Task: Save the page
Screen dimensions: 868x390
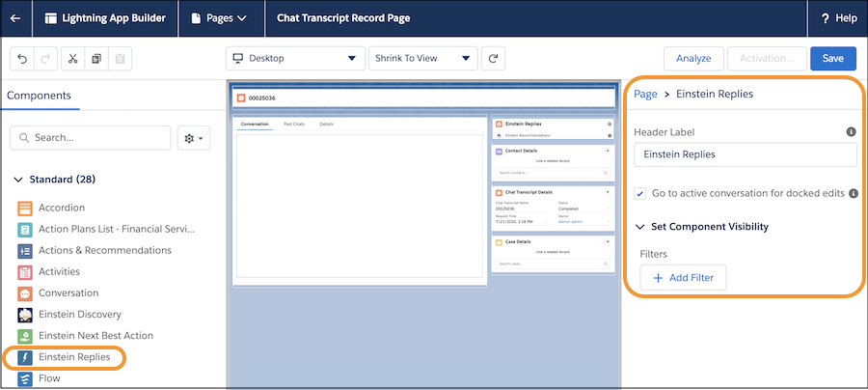Action: (833, 58)
